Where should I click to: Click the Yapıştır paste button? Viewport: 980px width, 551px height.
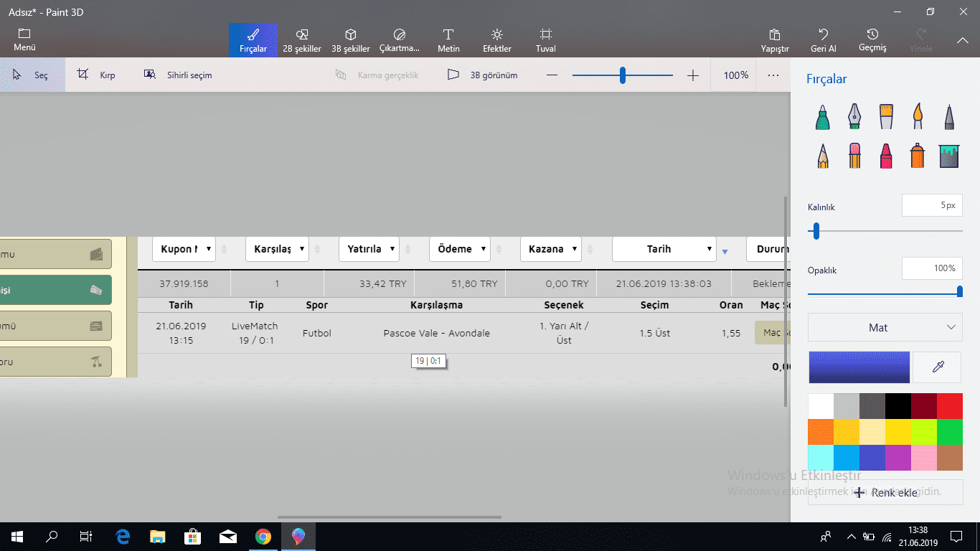pyautogui.click(x=775, y=40)
